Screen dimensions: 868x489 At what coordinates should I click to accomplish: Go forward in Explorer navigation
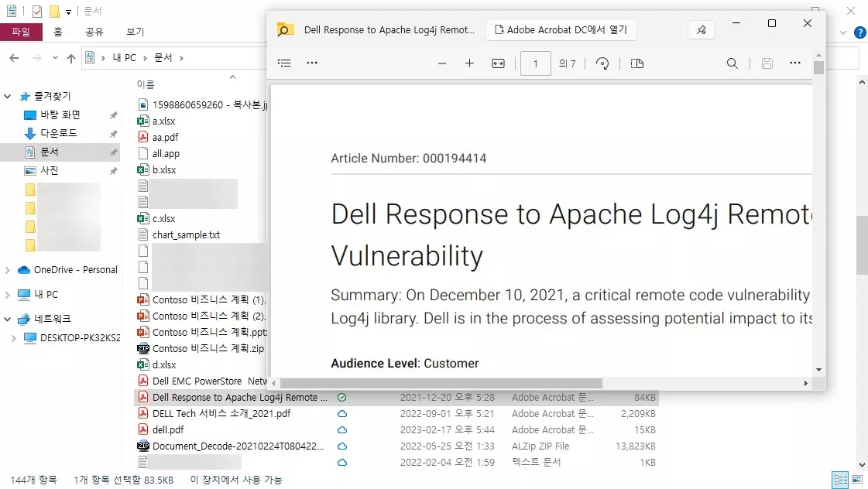pyautogui.click(x=37, y=57)
